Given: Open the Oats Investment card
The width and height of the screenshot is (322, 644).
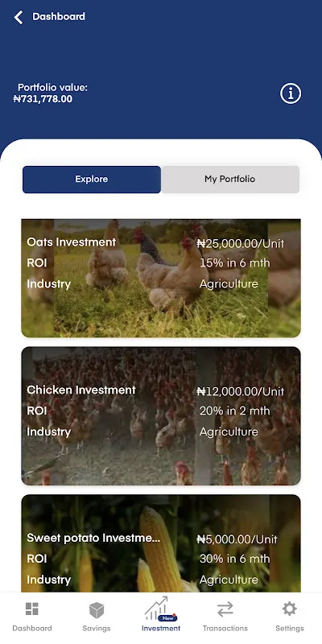Looking at the screenshot, I should (161, 278).
